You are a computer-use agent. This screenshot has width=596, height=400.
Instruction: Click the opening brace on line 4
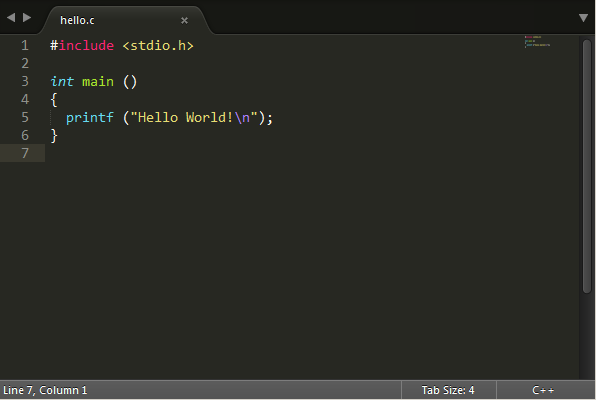(54, 100)
